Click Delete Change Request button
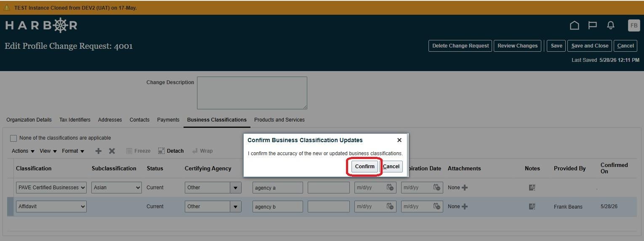This screenshot has width=644, height=241. (460, 46)
